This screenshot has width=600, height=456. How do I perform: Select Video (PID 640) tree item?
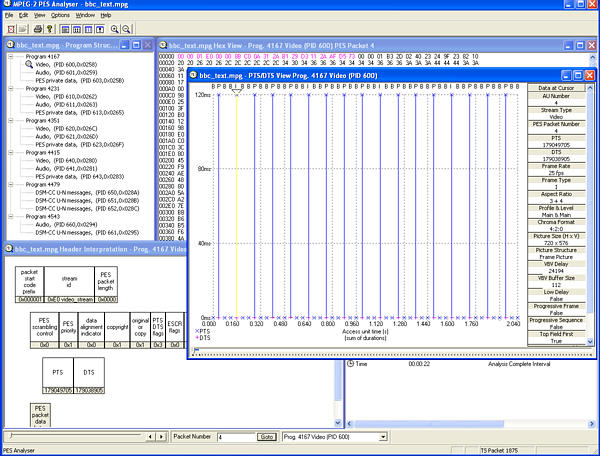click(66, 161)
